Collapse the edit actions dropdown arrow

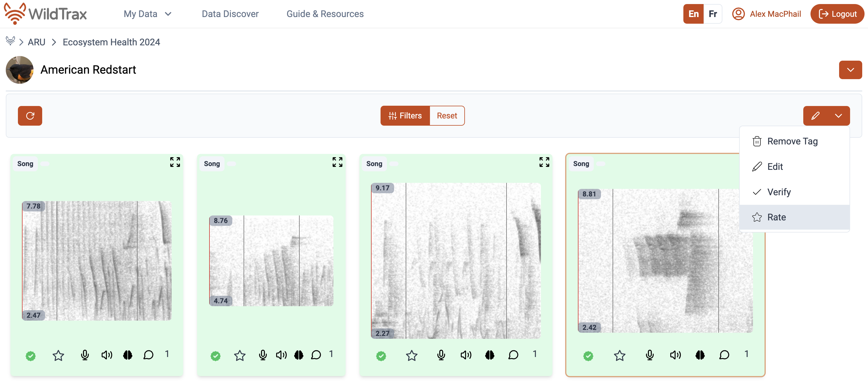pos(838,116)
